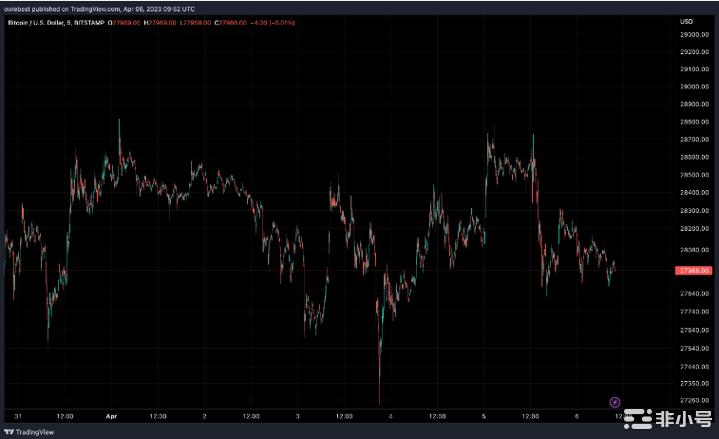Click the 28000.00 price level on axis

pyautogui.click(x=693, y=250)
